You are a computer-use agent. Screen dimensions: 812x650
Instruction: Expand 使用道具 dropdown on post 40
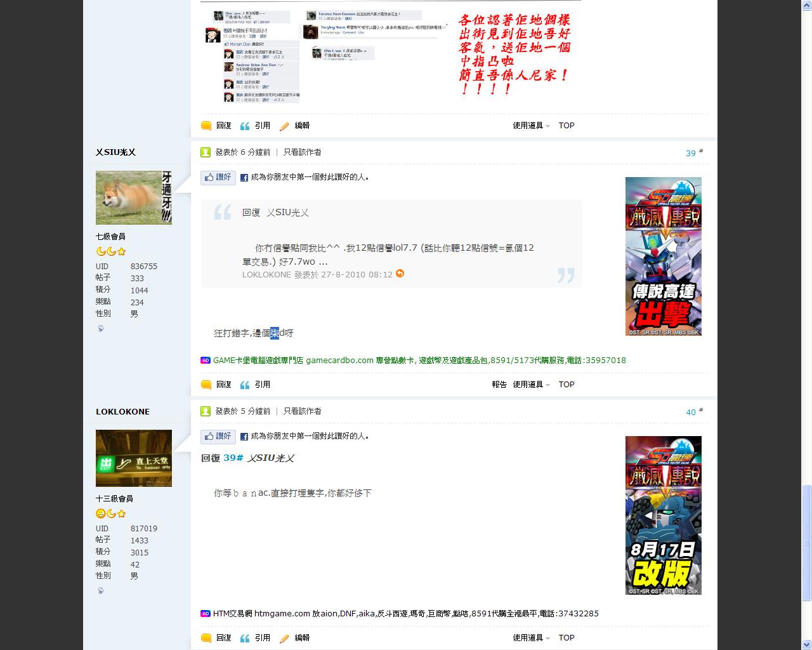[531, 638]
